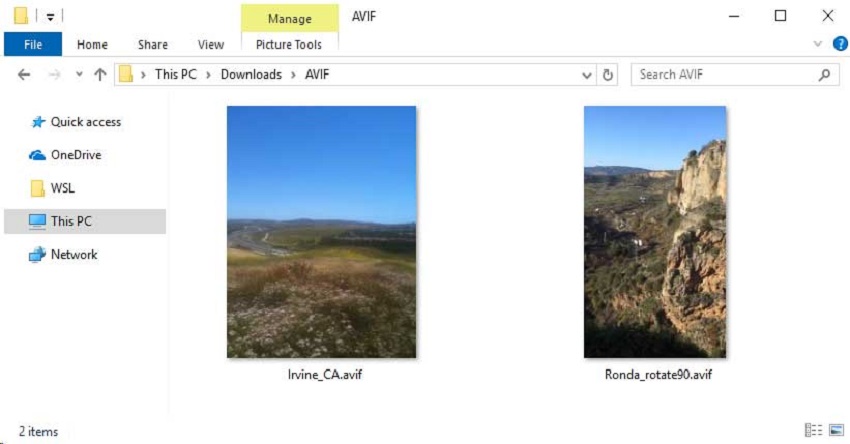This screenshot has width=850, height=444.
Task: Select the View ribbon tab
Action: [211, 44]
